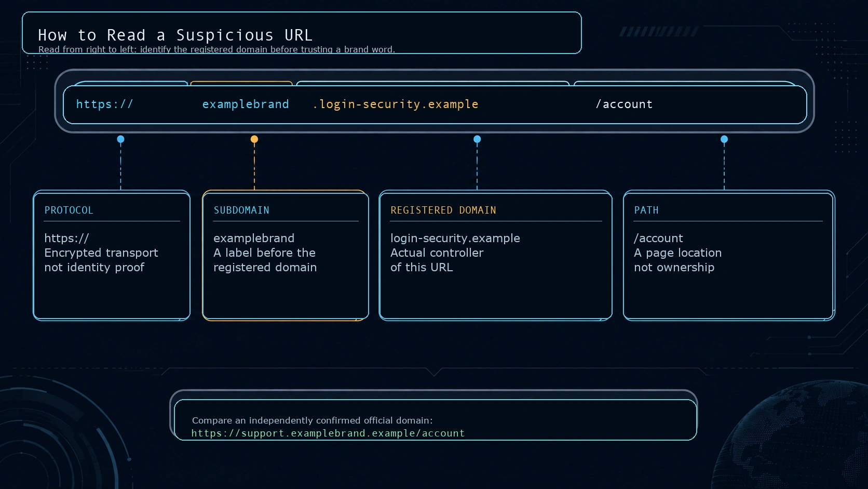
Task: Select the 'REGISTERED DOMAIN' card heading
Action: 443,210
